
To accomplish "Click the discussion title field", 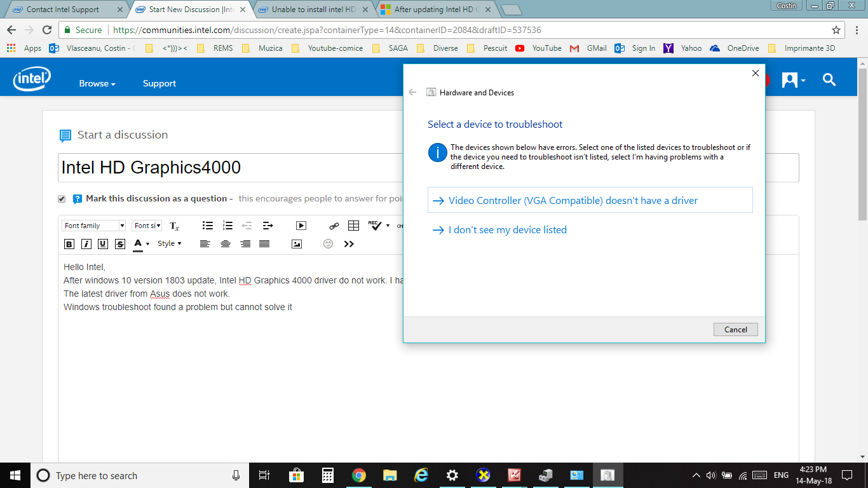I will tap(428, 168).
